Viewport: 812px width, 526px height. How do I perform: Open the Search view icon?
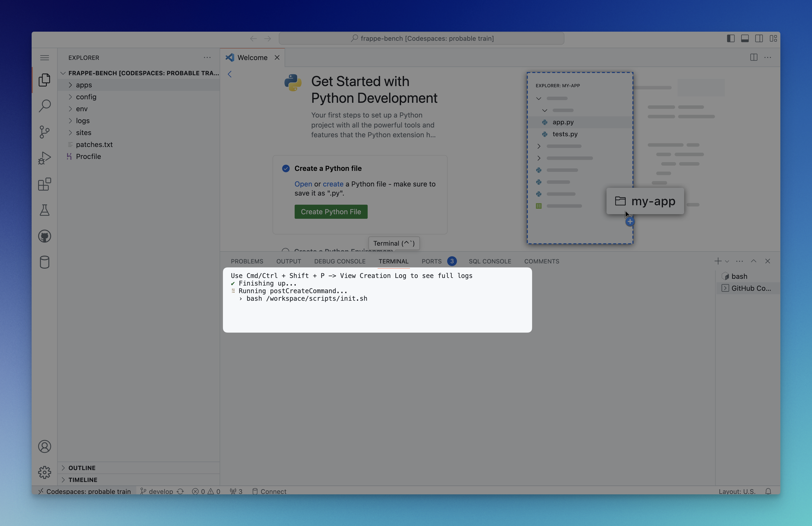(44, 106)
